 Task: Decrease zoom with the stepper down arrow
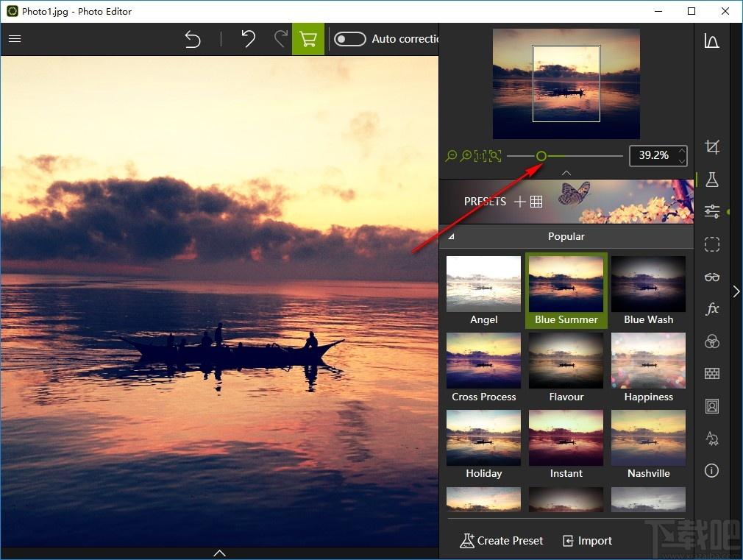click(x=682, y=161)
